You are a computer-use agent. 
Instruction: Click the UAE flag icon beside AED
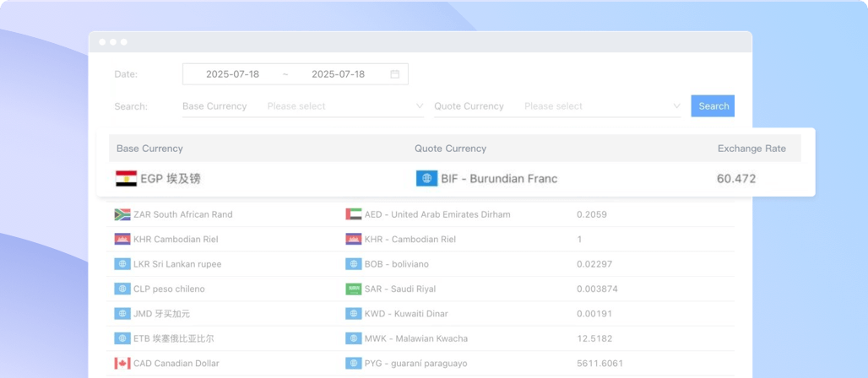click(x=354, y=214)
